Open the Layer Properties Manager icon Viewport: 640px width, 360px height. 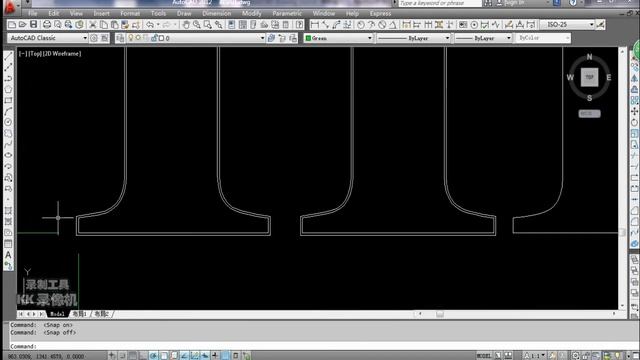tap(120, 38)
